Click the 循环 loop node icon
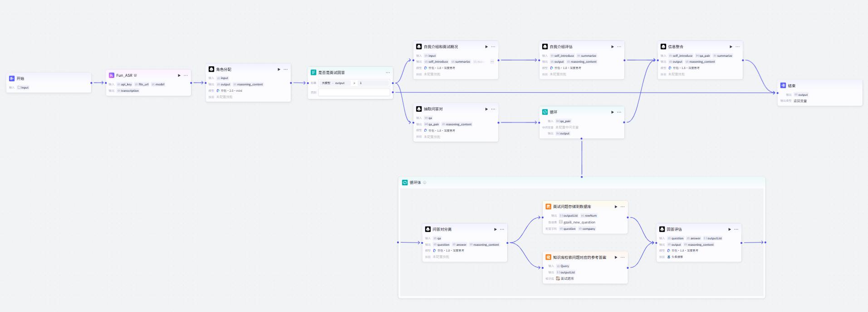 [x=545, y=112]
